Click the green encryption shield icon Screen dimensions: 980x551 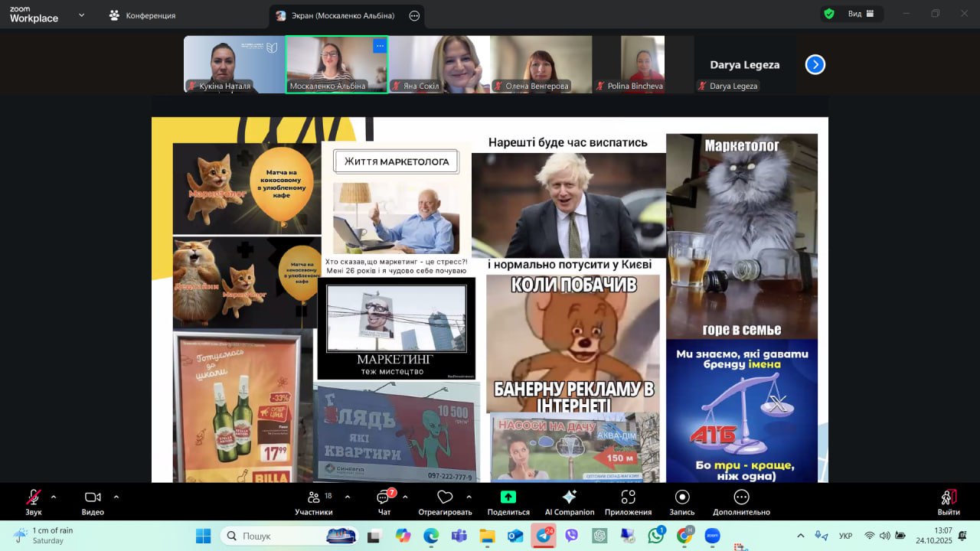(828, 14)
